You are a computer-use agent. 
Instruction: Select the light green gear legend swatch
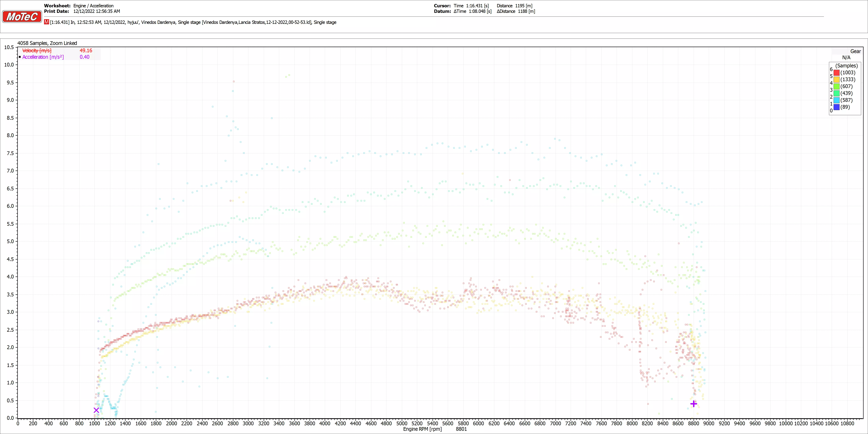pyautogui.click(x=836, y=87)
